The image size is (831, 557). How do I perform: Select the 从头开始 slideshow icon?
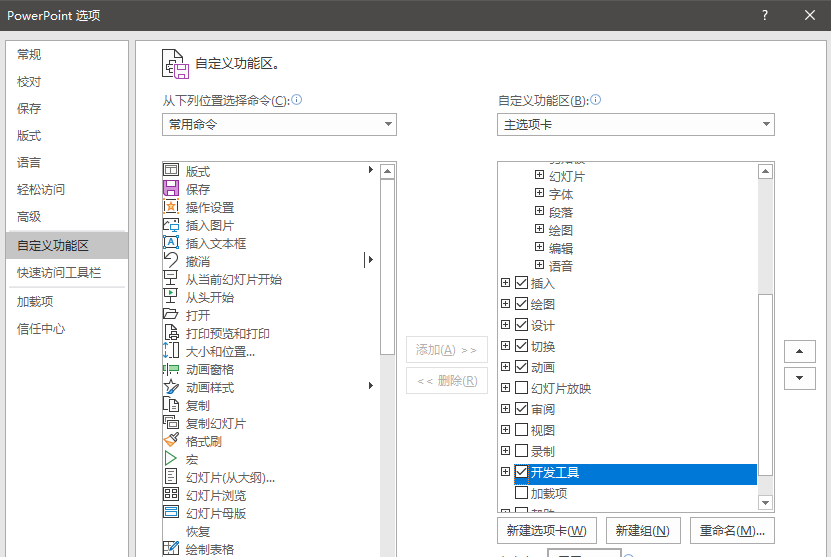(x=171, y=296)
